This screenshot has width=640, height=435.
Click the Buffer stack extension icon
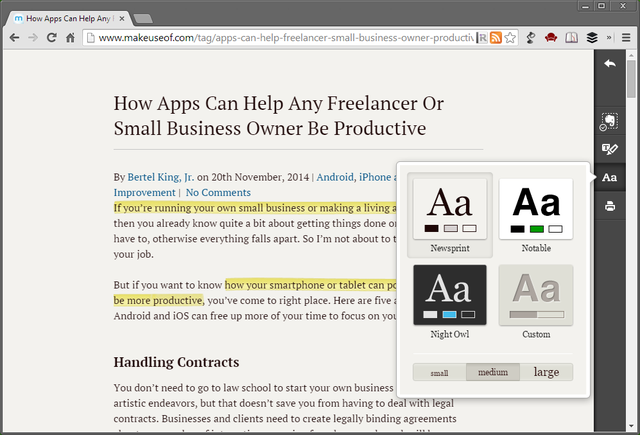pos(592,38)
